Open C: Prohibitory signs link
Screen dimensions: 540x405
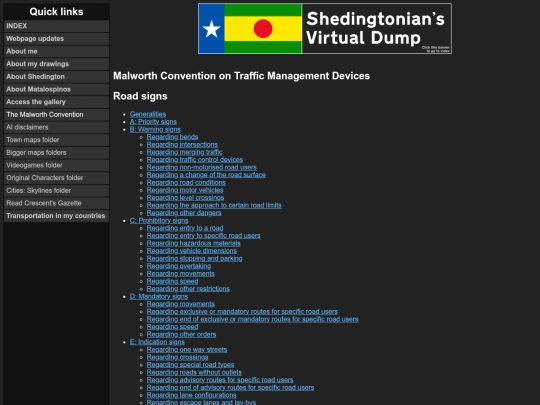point(159,220)
